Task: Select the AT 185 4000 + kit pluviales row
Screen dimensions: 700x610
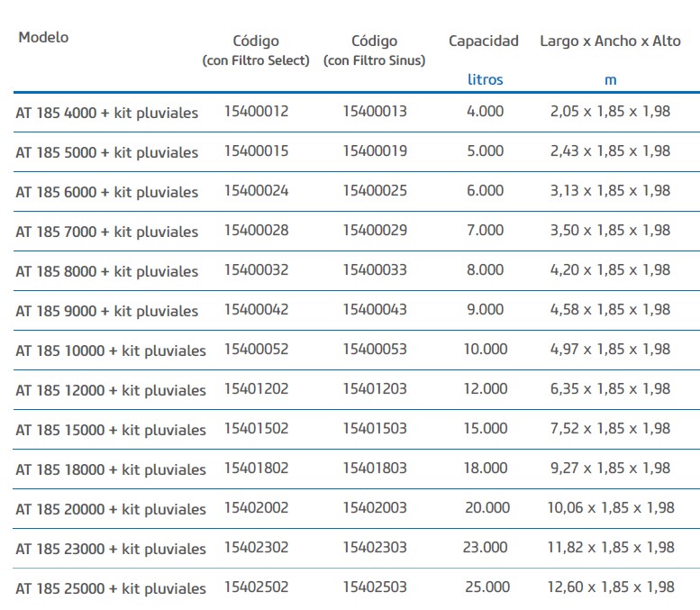Action: click(x=106, y=113)
